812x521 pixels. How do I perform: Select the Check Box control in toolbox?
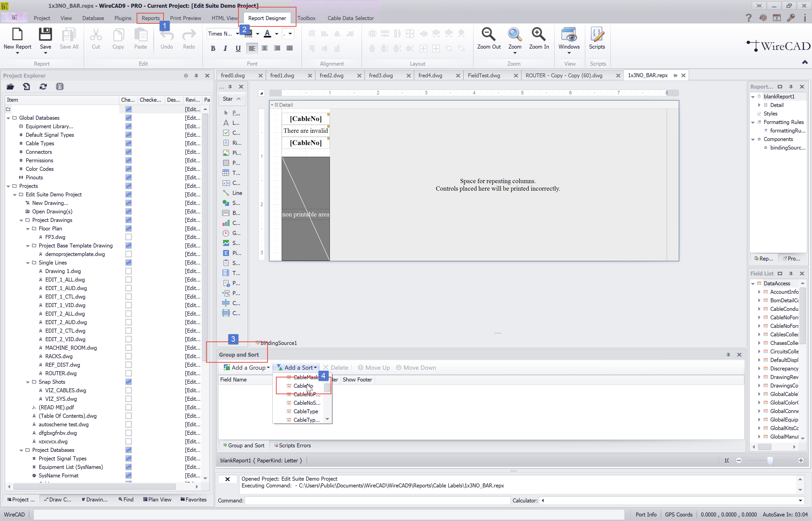[x=232, y=133]
